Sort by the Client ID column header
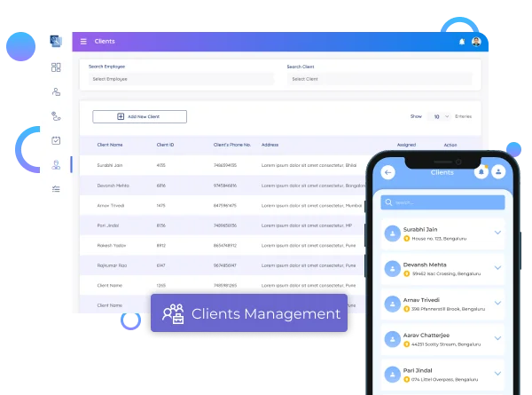 point(165,144)
